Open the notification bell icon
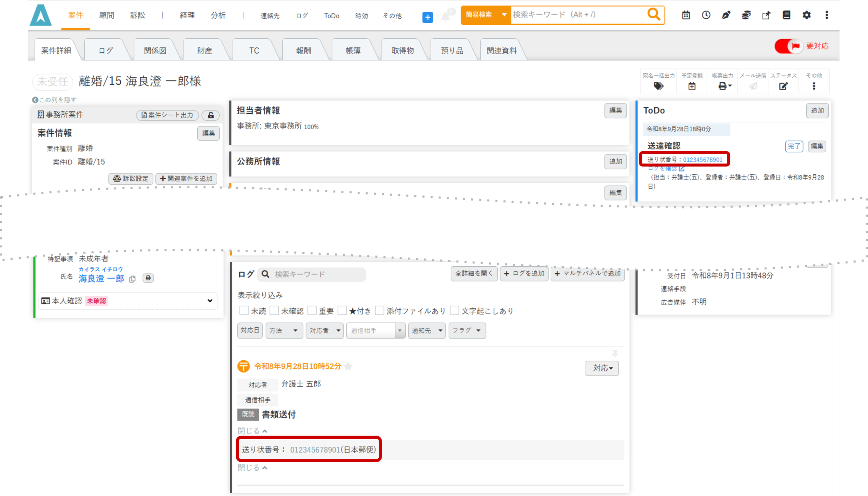Viewport: 868px width, 496px height. 445,16
